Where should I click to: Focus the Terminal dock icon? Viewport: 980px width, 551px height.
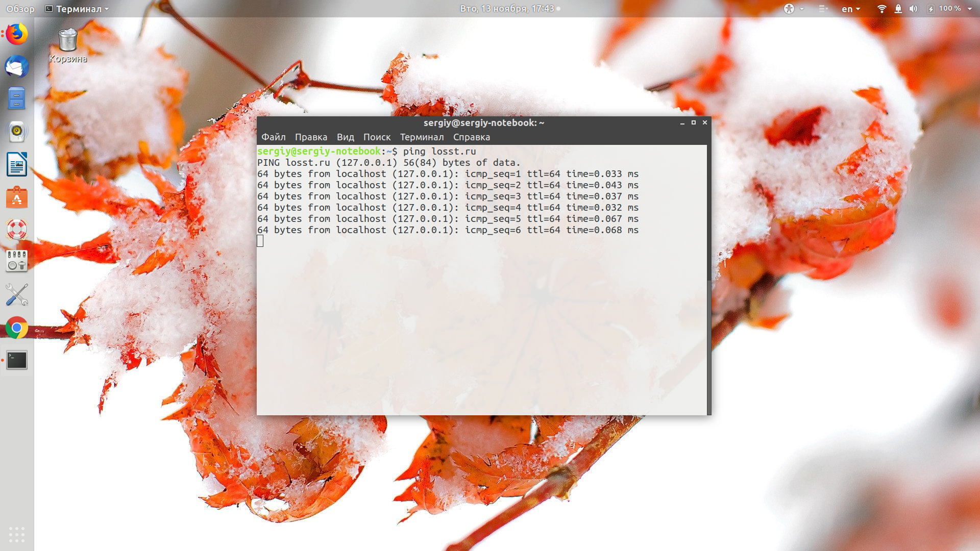[17, 360]
